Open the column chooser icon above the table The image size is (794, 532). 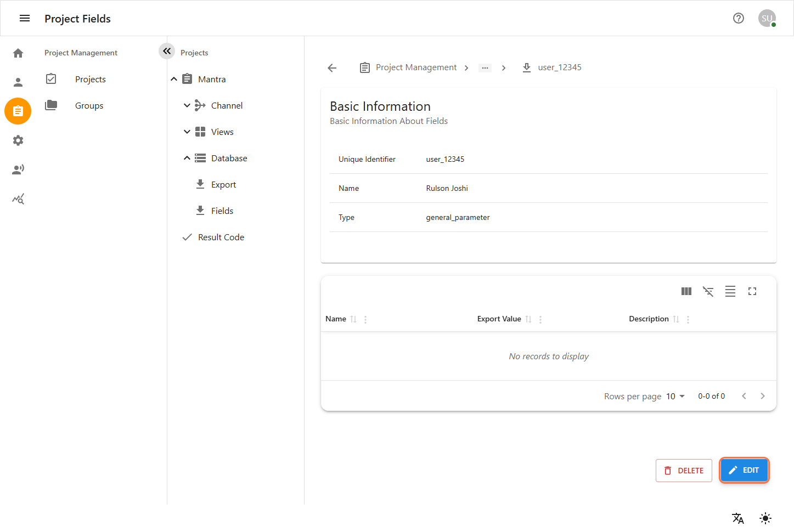point(686,291)
